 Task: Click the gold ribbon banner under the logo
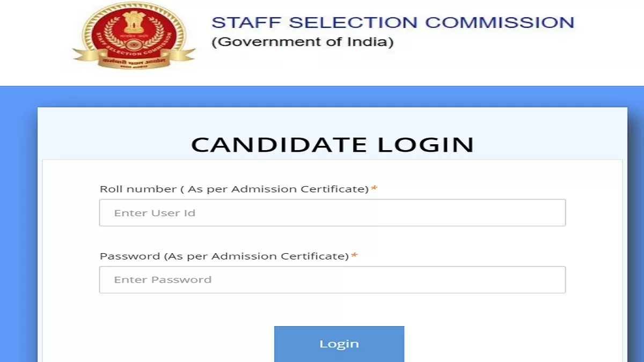tap(135, 58)
